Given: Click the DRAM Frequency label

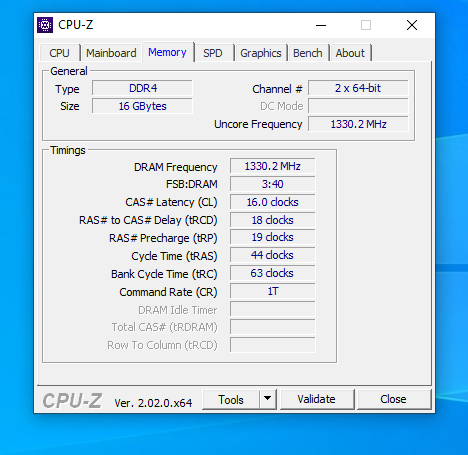Looking at the screenshot, I should click(x=176, y=167).
